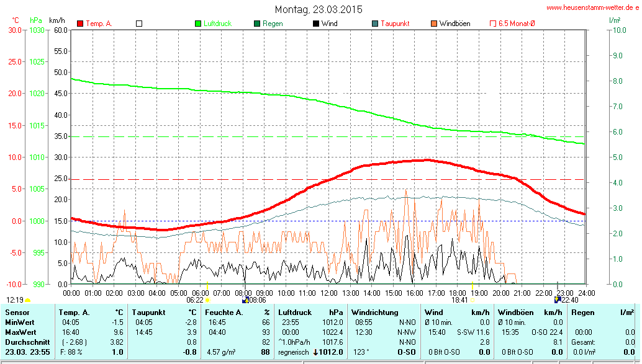Open the heusenstamm-wetter.de website link

pyautogui.click(x=592, y=7)
